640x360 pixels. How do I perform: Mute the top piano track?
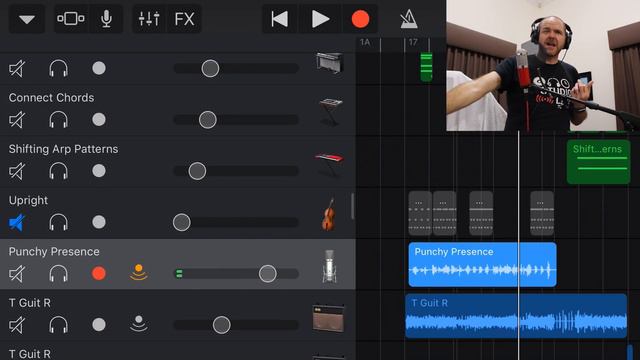(17, 69)
